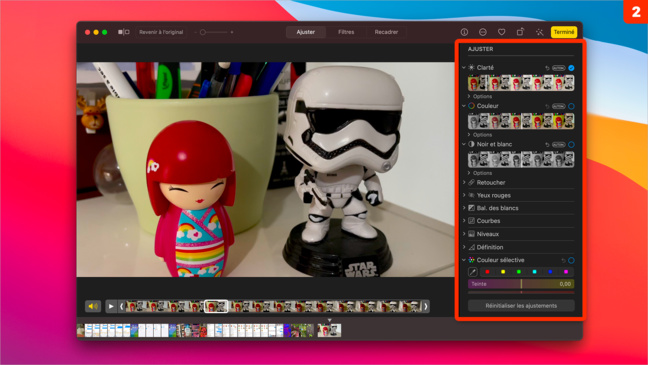Click Revenir à l'original

tap(161, 32)
